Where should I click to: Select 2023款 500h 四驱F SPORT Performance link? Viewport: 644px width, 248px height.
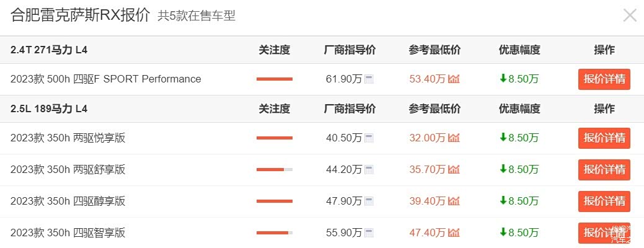105,79
